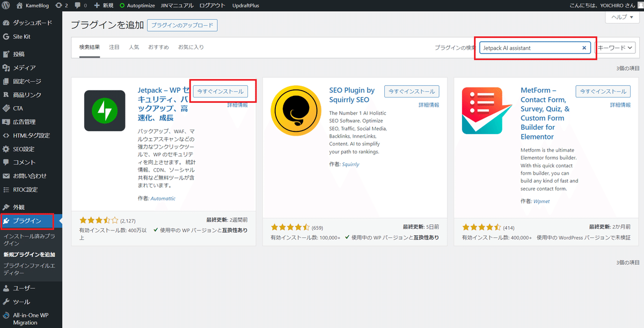Open Wpmet author link

(541, 201)
